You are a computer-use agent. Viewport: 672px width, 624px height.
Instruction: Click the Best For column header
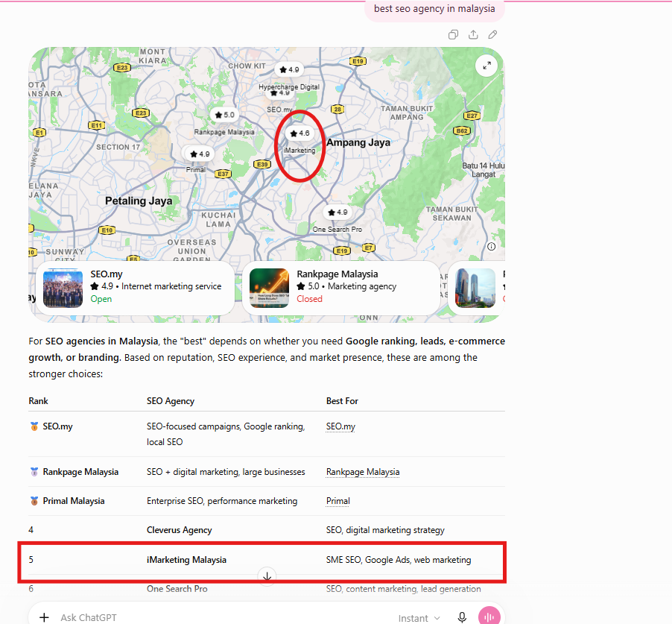point(342,401)
